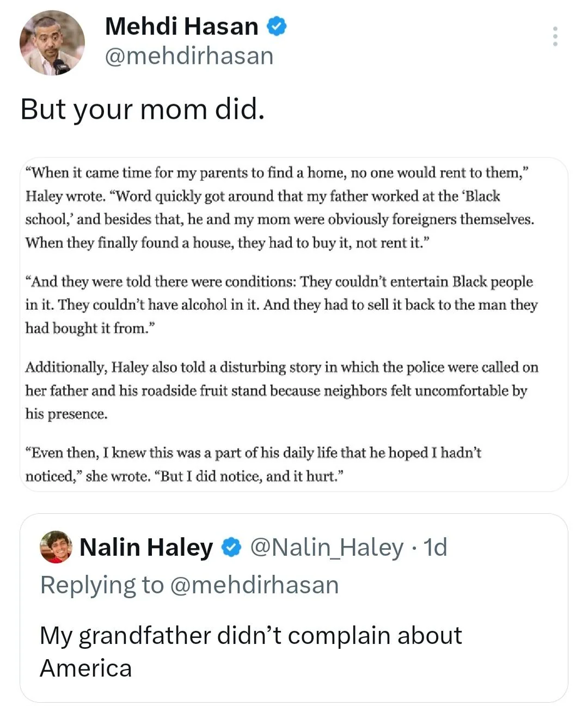Select the "But your mom did." tweet text
The width and height of the screenshot is (588, 706).
tap(143, 109)
